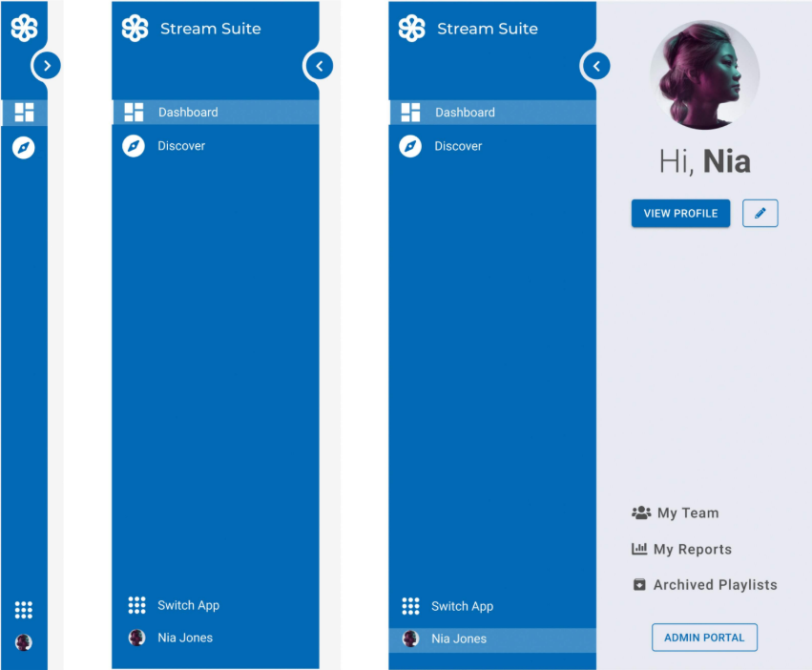
Task: Open Nia Jones menu in the middle sidebar
Action: click(x=184, y=638)
